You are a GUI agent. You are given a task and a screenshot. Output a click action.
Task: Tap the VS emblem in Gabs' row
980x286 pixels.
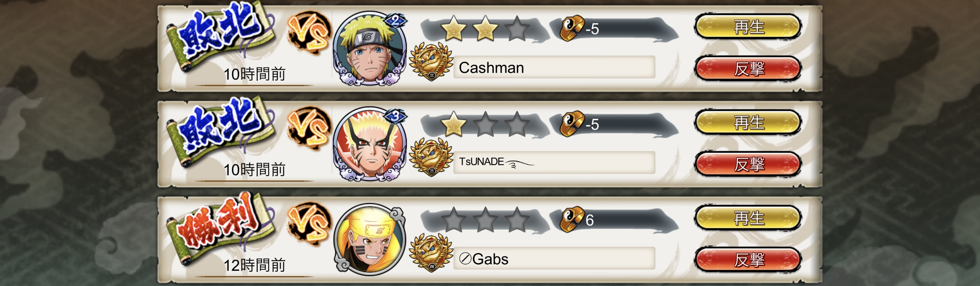point(309,225)
